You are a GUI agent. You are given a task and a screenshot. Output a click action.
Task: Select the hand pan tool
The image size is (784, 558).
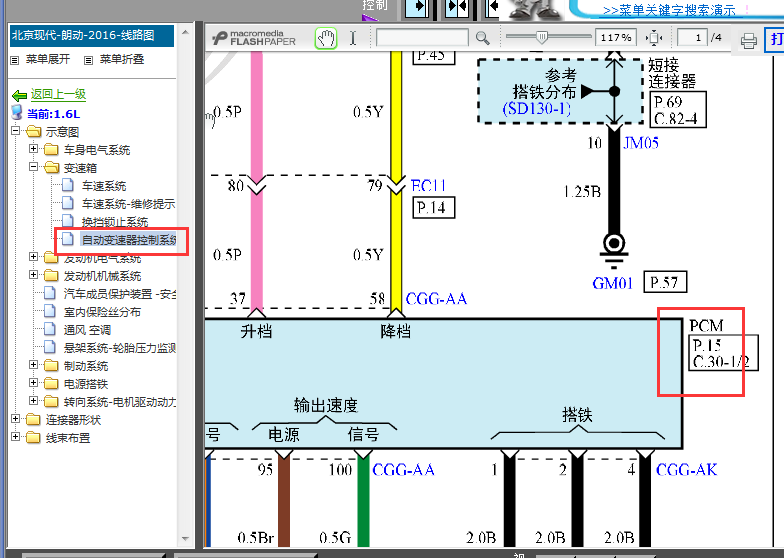coord(326,38)
